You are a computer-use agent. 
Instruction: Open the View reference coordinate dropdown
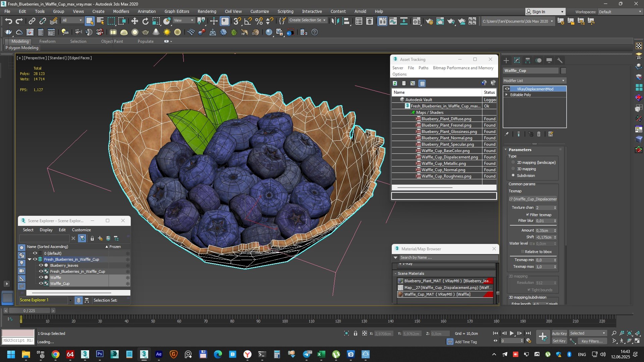coord(183,20)
